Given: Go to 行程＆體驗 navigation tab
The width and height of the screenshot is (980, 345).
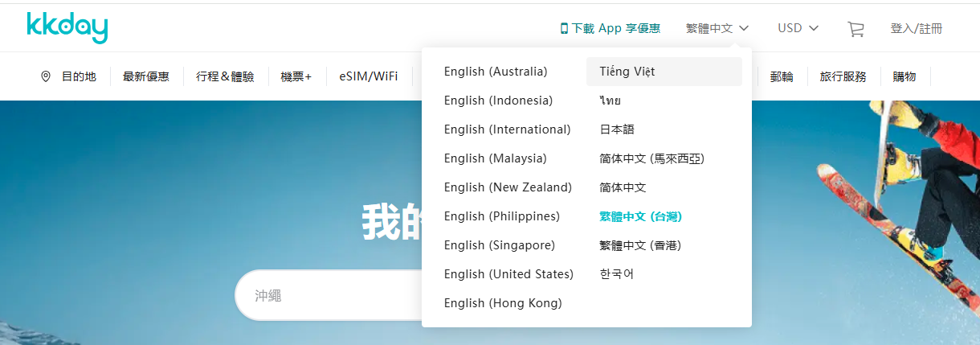Looking at the screenshot, I should (224, 76).
